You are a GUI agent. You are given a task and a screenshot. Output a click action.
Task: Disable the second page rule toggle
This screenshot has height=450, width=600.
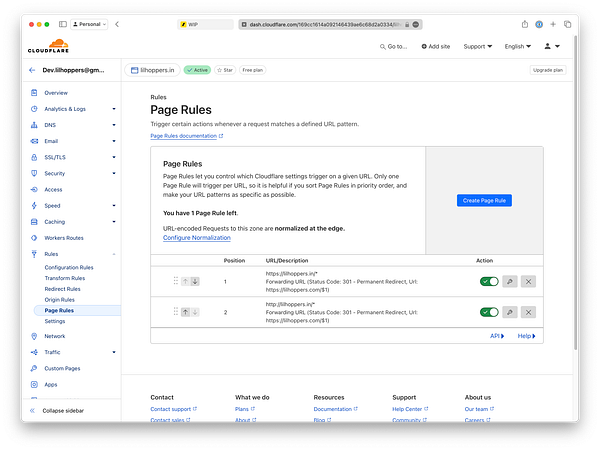tap(488, 312)
